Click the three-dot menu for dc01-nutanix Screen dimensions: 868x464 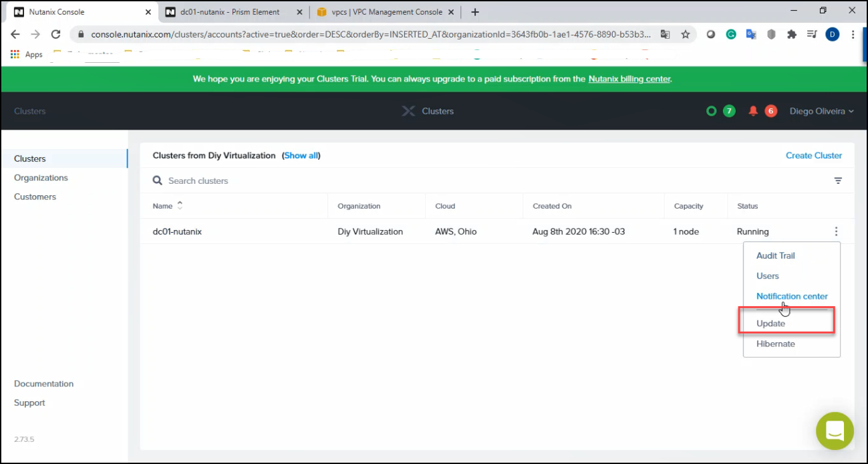point(836,231)
